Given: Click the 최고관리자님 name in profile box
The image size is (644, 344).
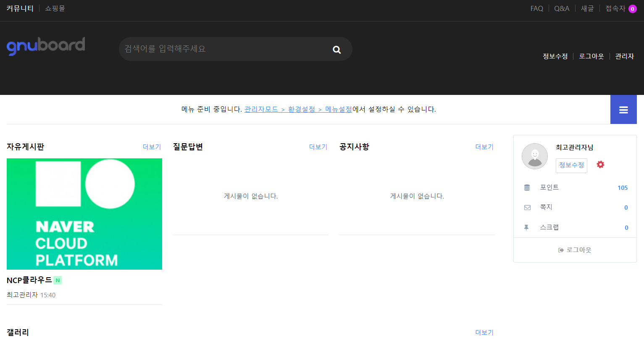Looking at the screenshot, I should (575, 147).
